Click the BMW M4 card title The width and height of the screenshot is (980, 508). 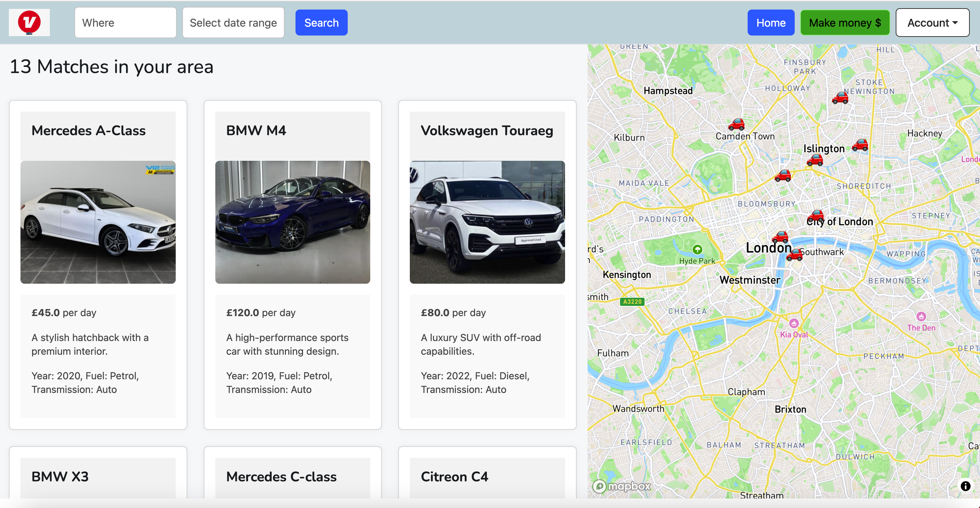pos(256,130)
